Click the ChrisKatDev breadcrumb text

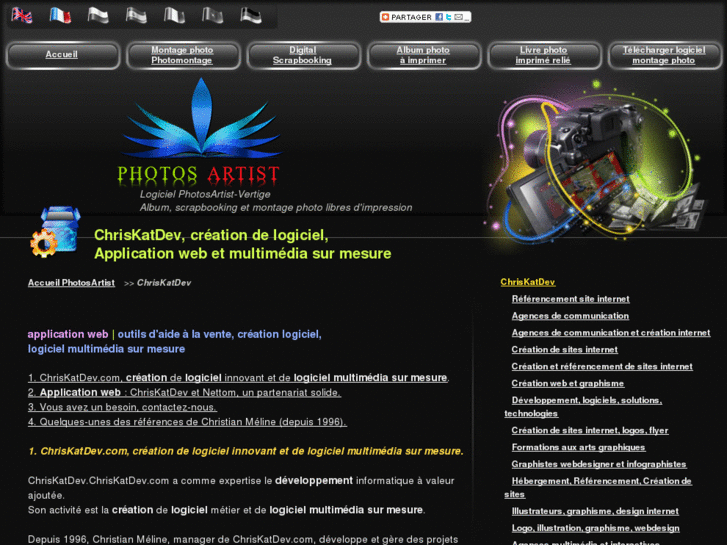coord(164,283)
